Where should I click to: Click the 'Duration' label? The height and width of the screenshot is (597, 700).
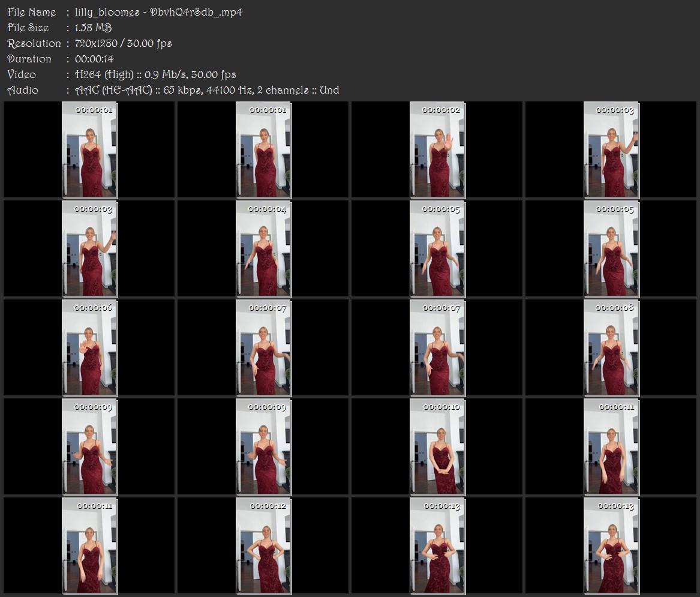point(29,59)
